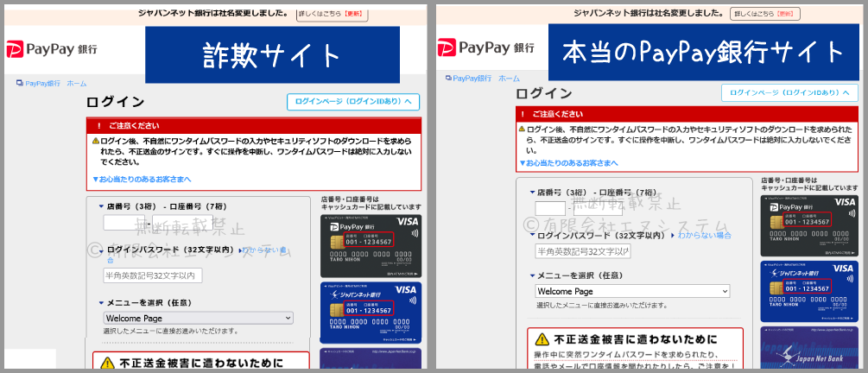The height and width of the screenshot is (373, 868).
Task: Click 店番号・口座番号は caption on left page
Action: (349, 199)
